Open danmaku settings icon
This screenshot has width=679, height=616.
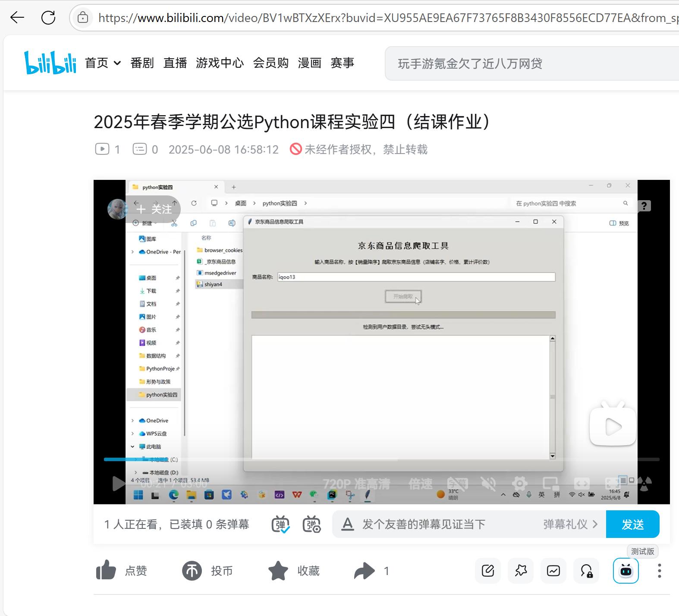coord(311,524)
